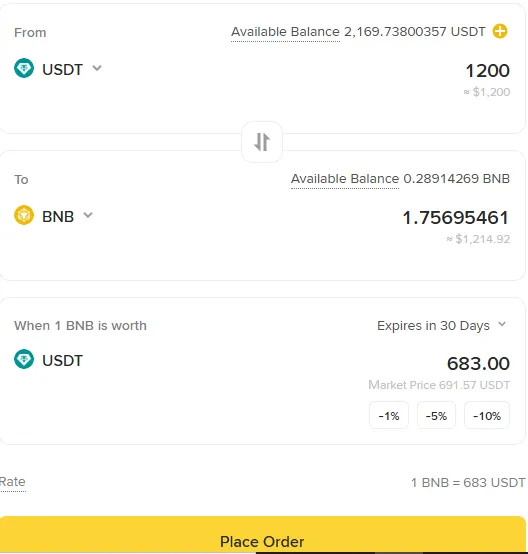Click the To amount field showing 1.75695461
This screenshot has width=528, height=554.
(x=456, y=217)
